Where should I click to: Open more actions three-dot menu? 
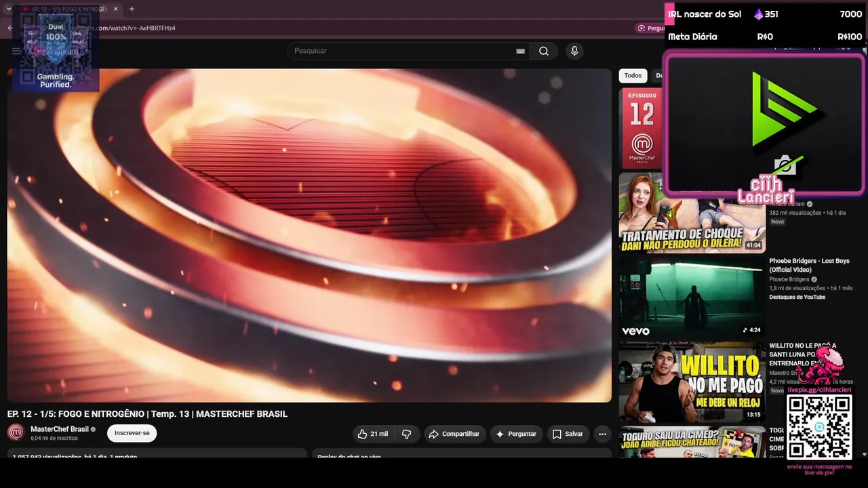click(602, 434)
